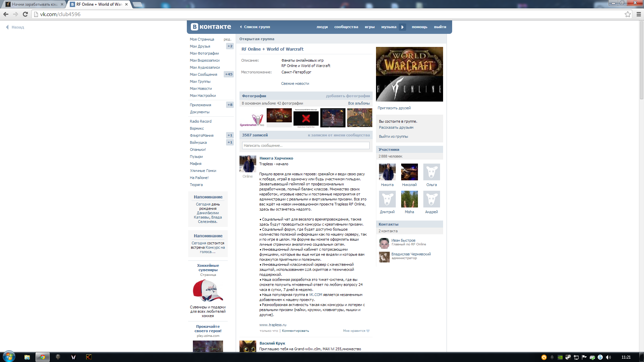Open contact Иван Быстров's avatar
Viewport: 644px width, 362px height.
(x=384, y=243)
